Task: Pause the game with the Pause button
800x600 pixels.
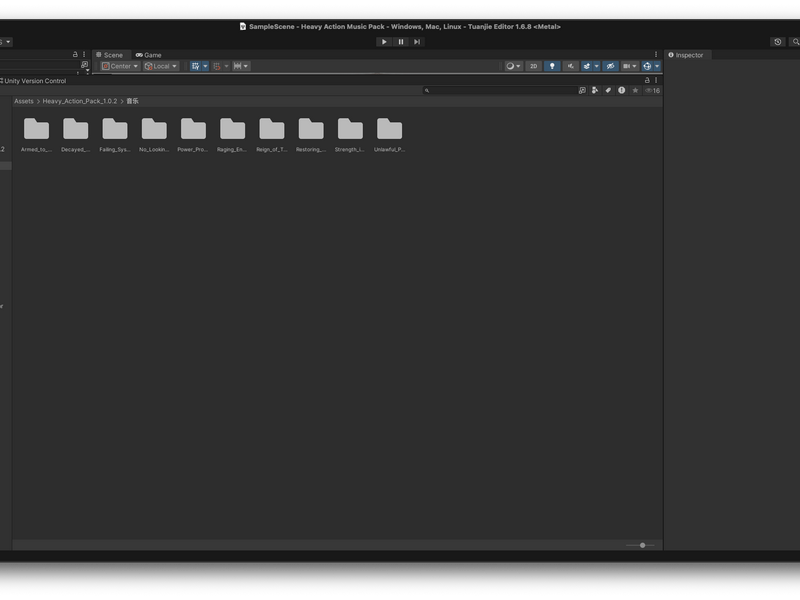Action: (x=401, y=42)
